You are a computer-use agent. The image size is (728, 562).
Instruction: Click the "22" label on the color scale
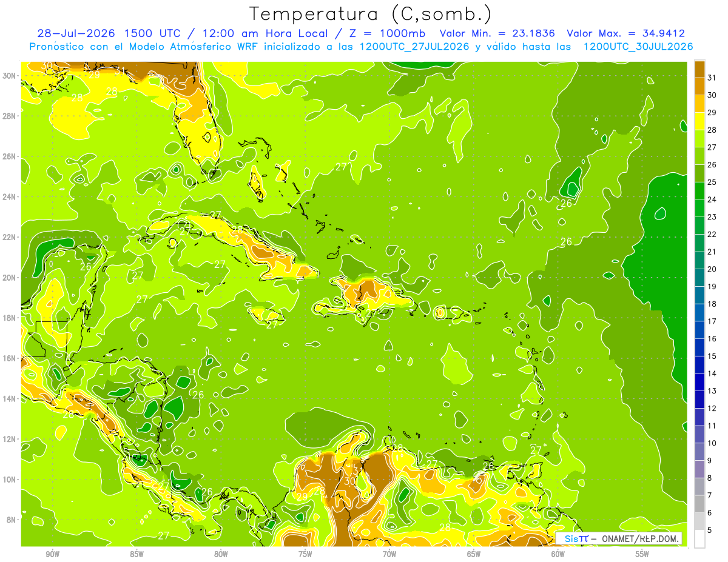pyautogui.click(x=712, y=234)
